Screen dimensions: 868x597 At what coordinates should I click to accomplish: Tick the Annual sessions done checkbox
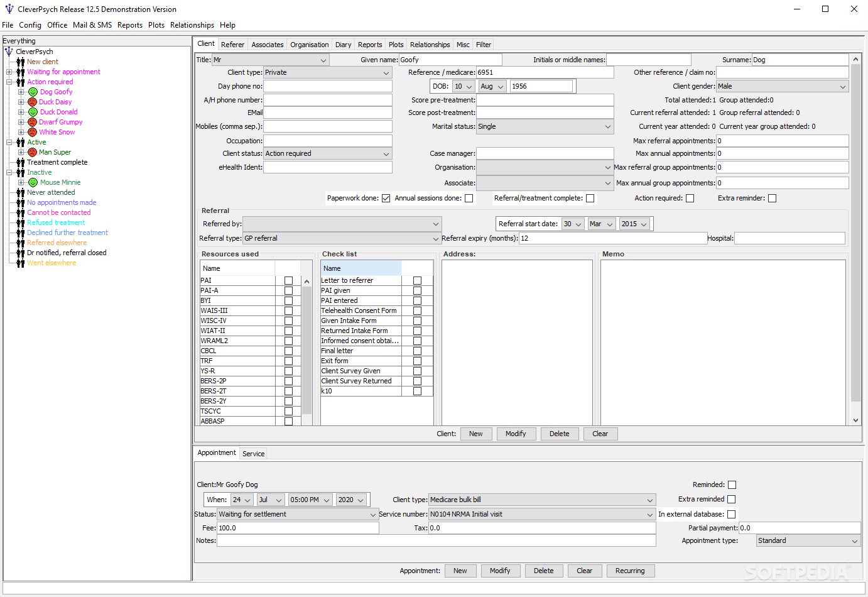tap(469, 198)
